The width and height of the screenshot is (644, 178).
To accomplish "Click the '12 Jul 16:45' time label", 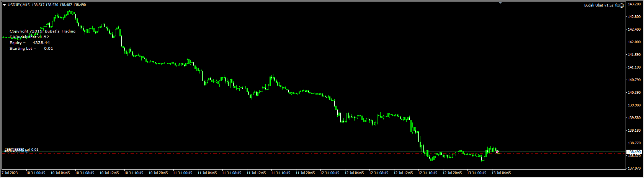I will click(x=428, y=173).
